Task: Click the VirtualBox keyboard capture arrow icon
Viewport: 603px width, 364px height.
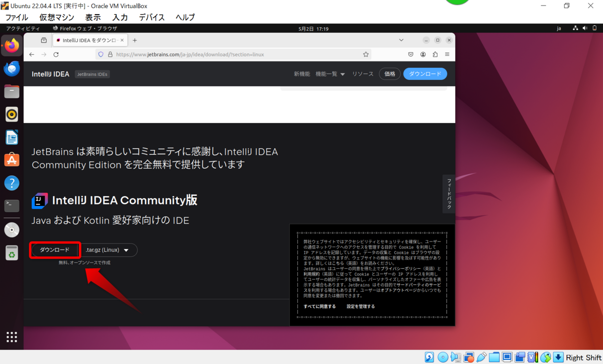Action: click(x=558, y=357)
